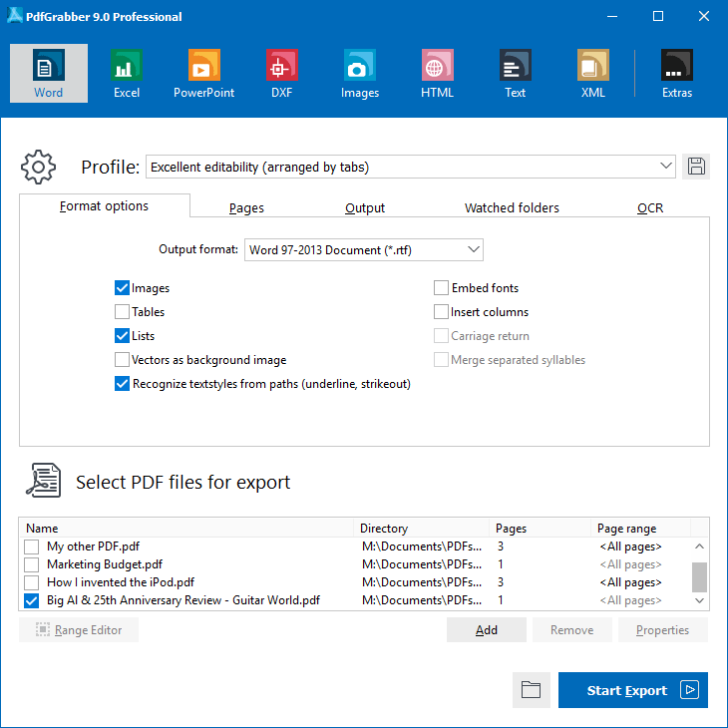The image size is (728, 728).
Task: Open the Output format combo box
Action: [x=364, y=249]
